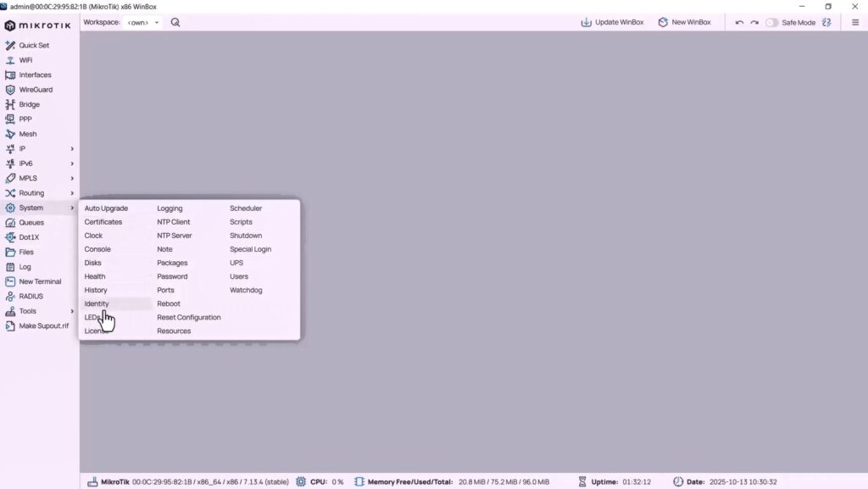Open the Workspace dropdown
Screen dimensions: 868x489
click(143, 23)
